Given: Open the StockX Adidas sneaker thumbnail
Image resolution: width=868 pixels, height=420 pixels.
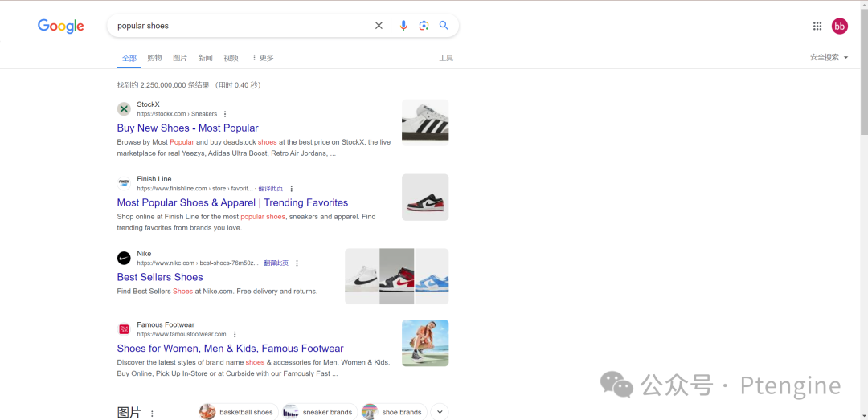Looking at the screenshot, I should click(425, 123).
